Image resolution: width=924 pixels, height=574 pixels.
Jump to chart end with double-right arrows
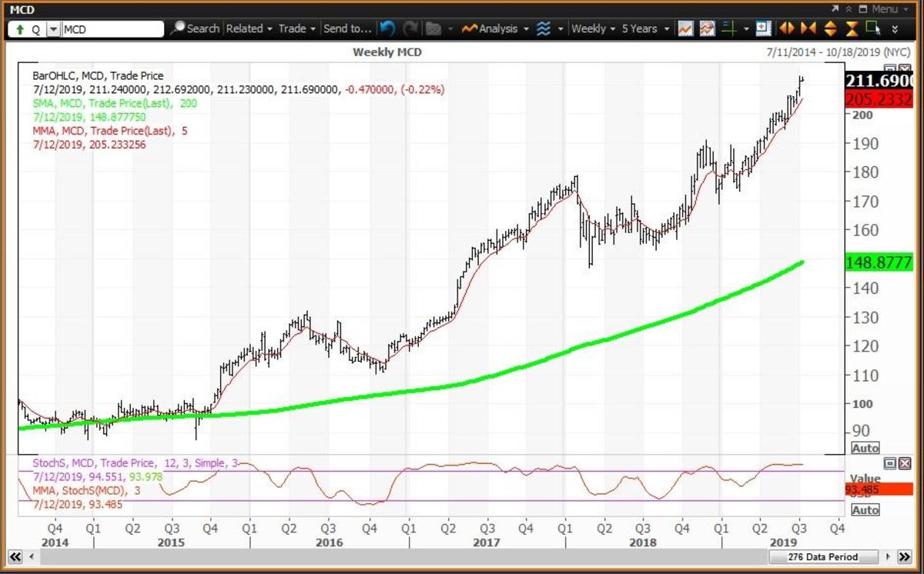point(906,557)
